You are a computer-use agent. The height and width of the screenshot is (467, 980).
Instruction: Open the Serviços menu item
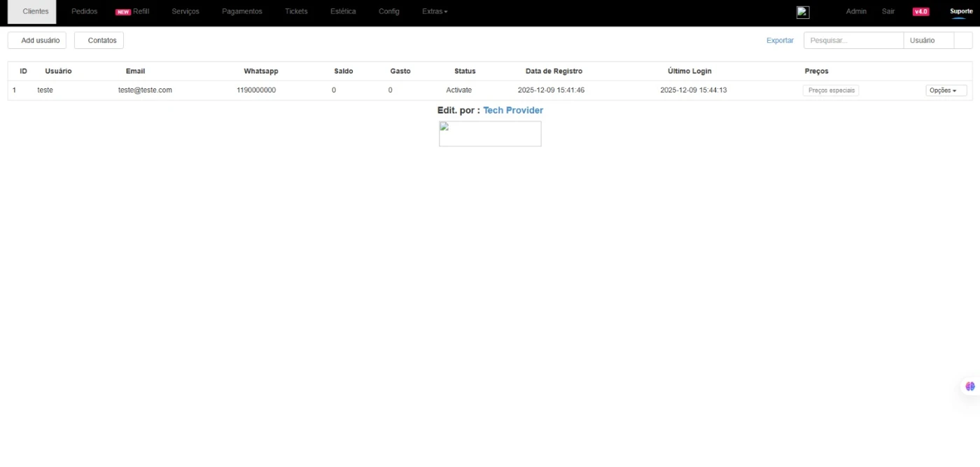point(185,12)
